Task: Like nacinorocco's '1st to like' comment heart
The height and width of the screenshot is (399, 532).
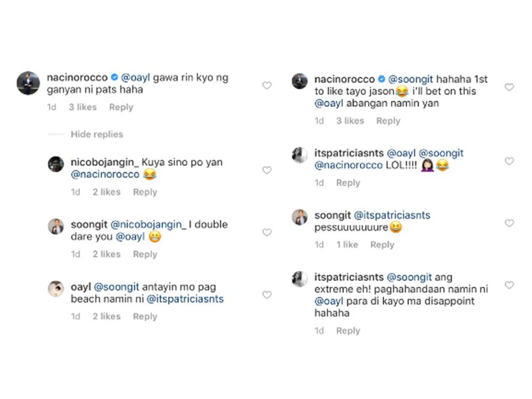Action: (x=509, y=87)
